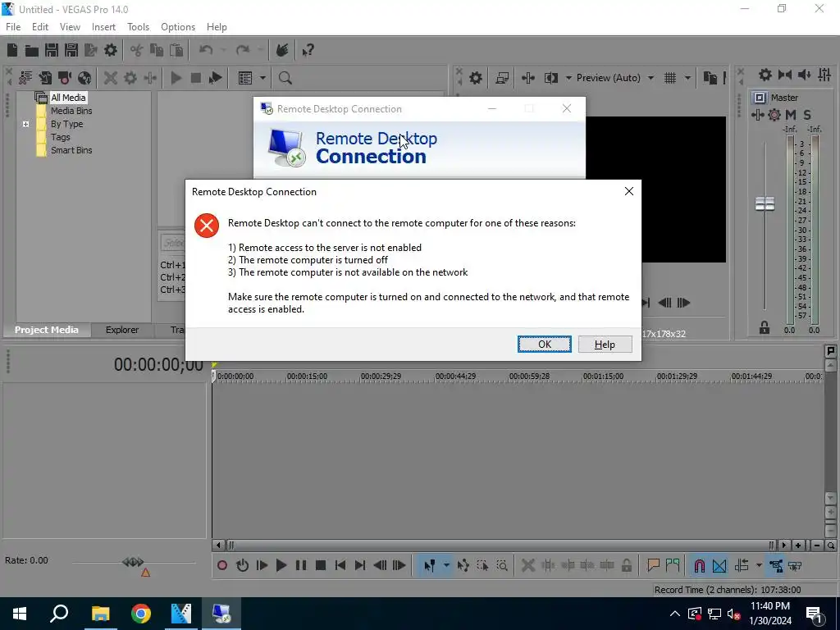The width and height of the screenshot is (840, 630).
Task: Open Video Preview project properties gear icon
Action: coord(476,78)
